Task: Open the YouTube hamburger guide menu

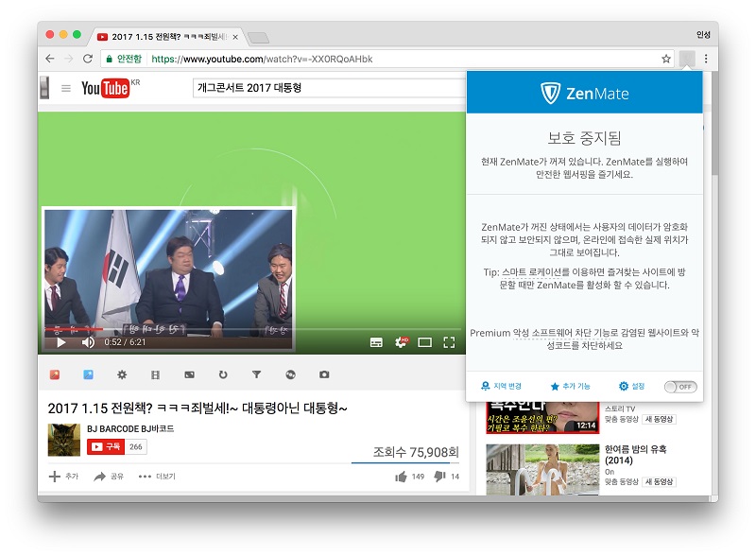Action: (66, 88)
